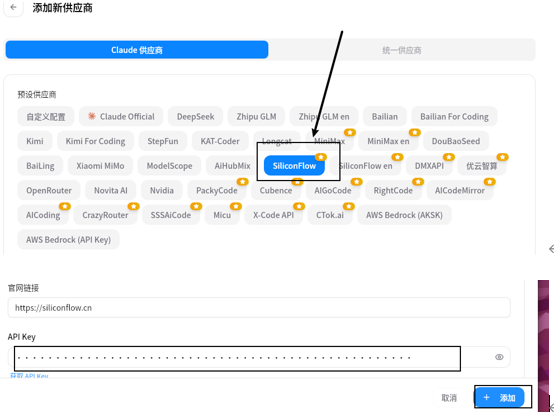This screenshot has height=412, width=554.
Task: Select the 自定义配置 preset
Action: point(46,117)
